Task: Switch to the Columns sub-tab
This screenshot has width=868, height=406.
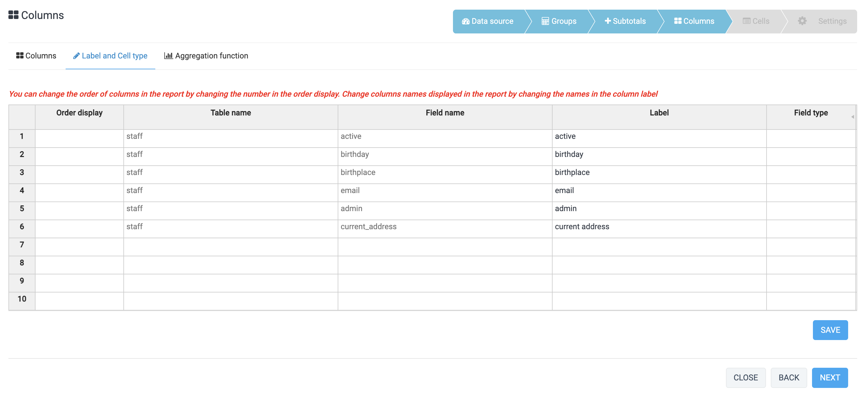Action: tap(36, 56)
